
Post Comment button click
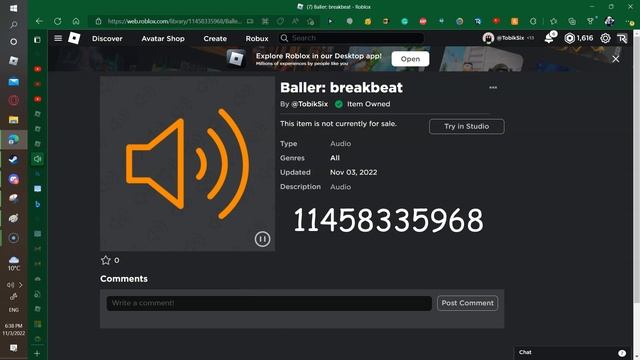(467, 303)
